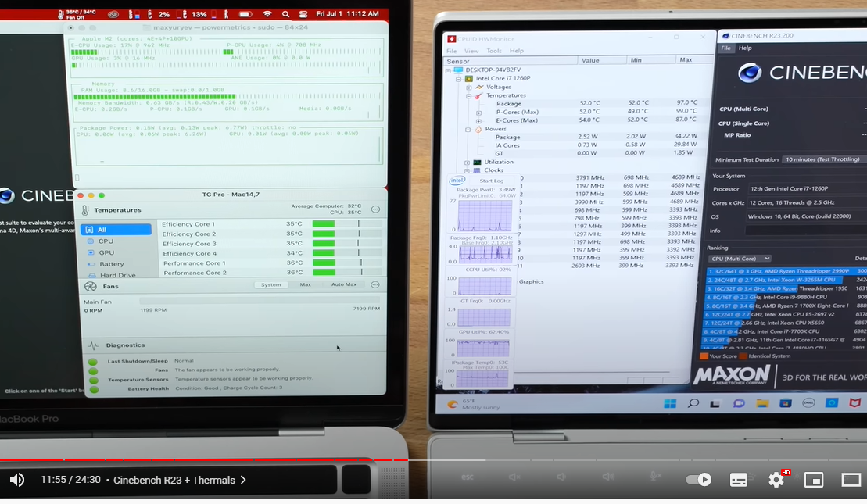Select the Powers flame icon in HWMonitor
Image resolution: width=867 pixels, height=504 pixels.
point(478,129)
